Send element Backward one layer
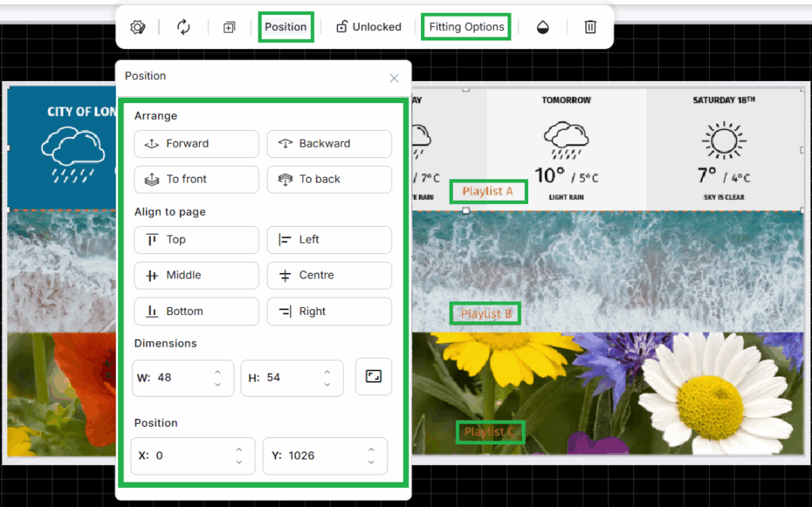 [329, 144]
